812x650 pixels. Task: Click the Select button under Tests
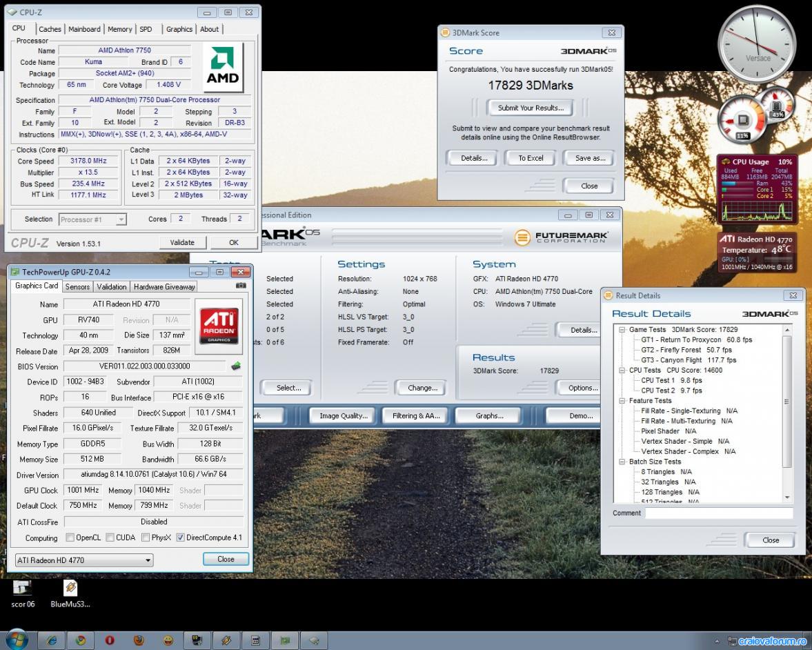288,388
